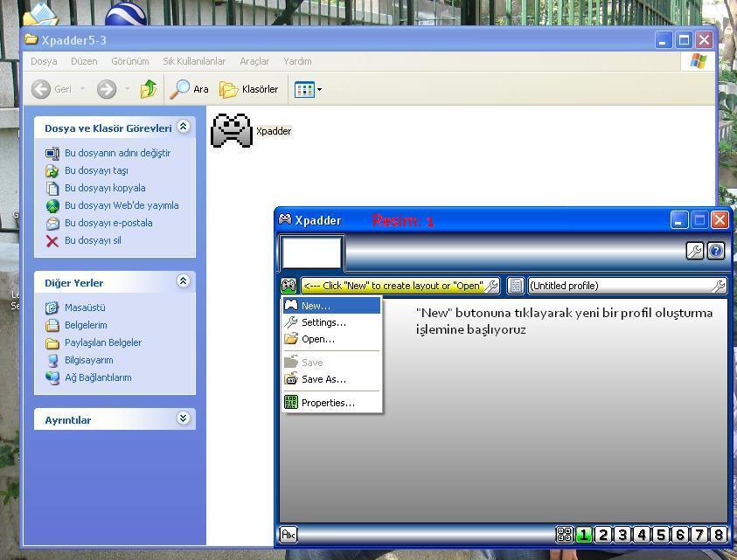Screen dimensions: 737x560
Task: Open Yardım menu in Explorer
Action: [297, 61]
